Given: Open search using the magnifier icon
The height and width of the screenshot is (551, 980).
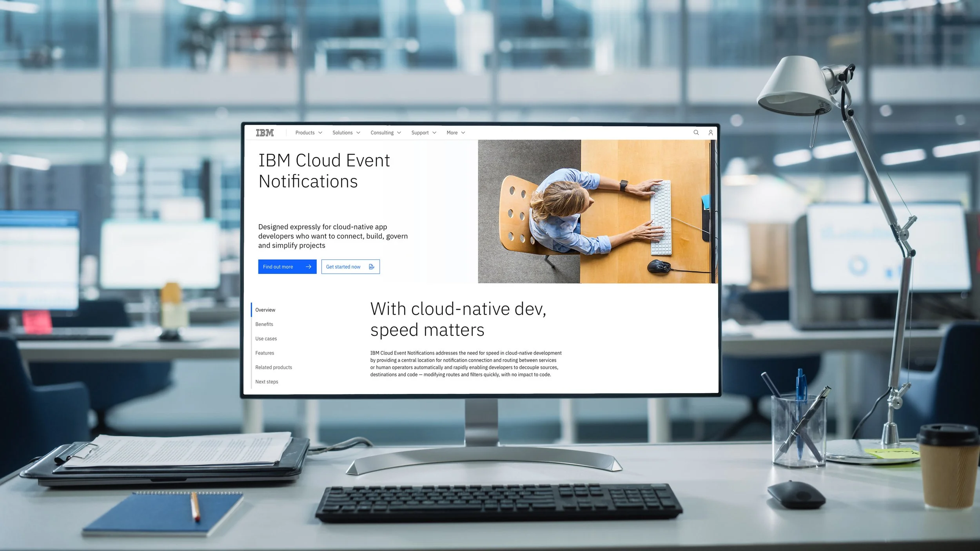Looking at the screenshot, I should (x=696, y=132).
